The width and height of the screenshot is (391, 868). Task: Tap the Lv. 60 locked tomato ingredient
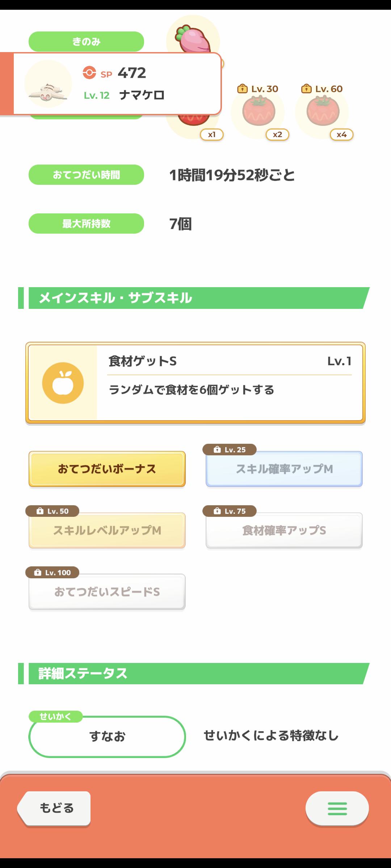[x=322, y=112]
